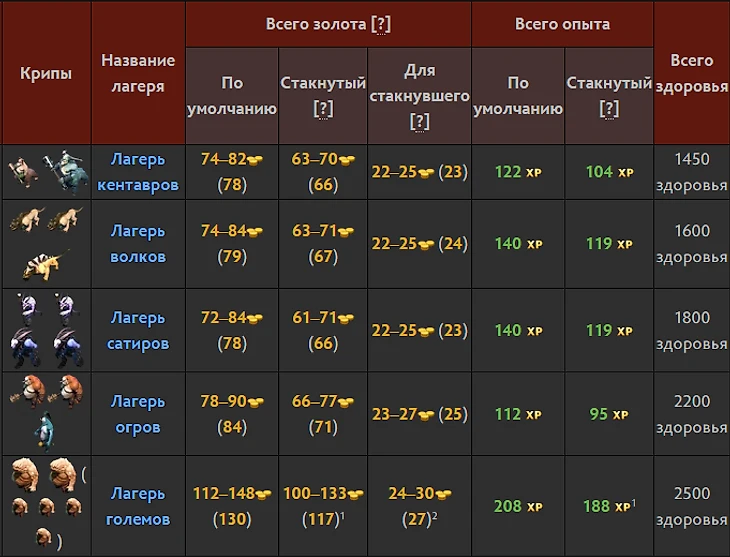Click gold coin icon beside 112–148
Screen dimensions: 730x557
click(x=263, y=494)
